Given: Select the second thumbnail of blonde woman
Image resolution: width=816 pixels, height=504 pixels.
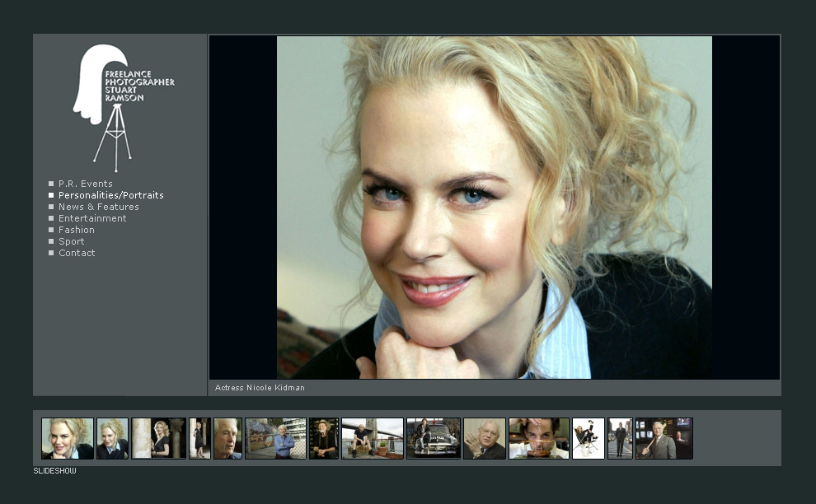Looking at the screenshot, I should (112, 438).
